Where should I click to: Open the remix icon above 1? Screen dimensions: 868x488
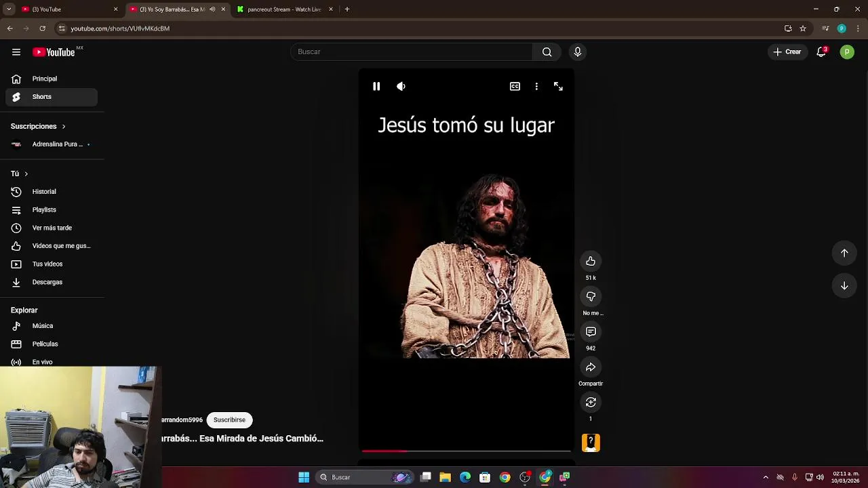(591, 403)
